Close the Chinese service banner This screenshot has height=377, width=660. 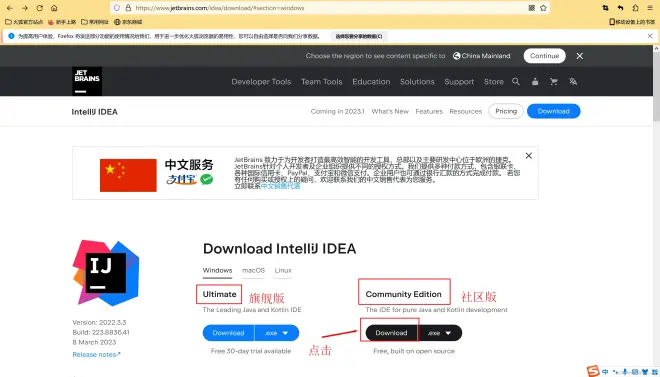tap(529, 156)
